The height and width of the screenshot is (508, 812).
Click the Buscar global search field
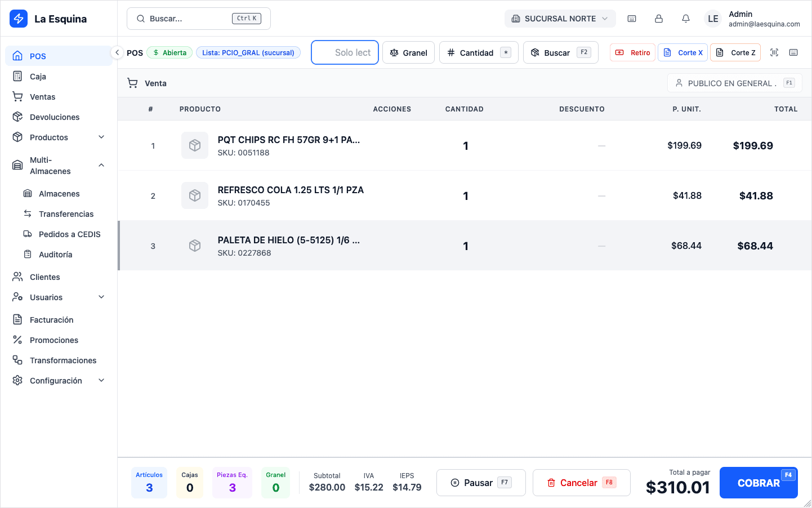(x=199, y=19)
